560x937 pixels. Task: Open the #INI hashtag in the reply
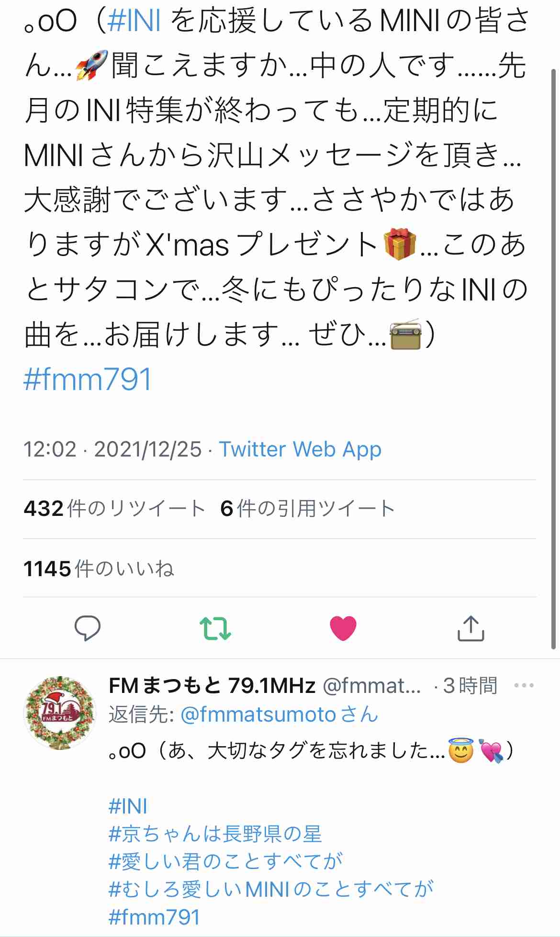[x=128, y=807]
